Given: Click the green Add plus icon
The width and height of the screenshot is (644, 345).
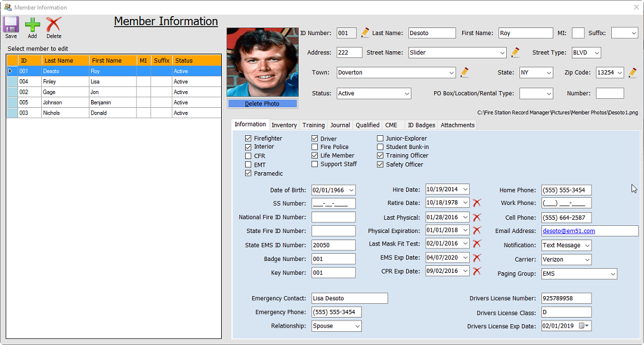Looking at the screenshot, I should coord(32,25).
